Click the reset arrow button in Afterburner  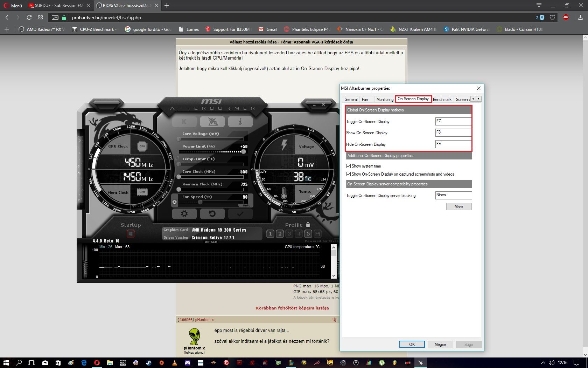coord(212,213)
